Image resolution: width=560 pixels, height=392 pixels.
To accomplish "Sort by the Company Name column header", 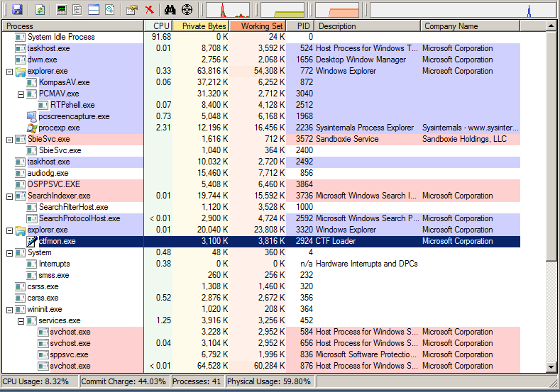I will [x=470, y=26].
